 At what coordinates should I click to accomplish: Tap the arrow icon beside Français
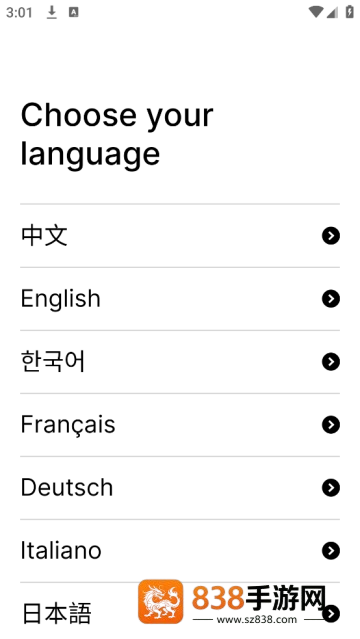click(x=331, y=425)
